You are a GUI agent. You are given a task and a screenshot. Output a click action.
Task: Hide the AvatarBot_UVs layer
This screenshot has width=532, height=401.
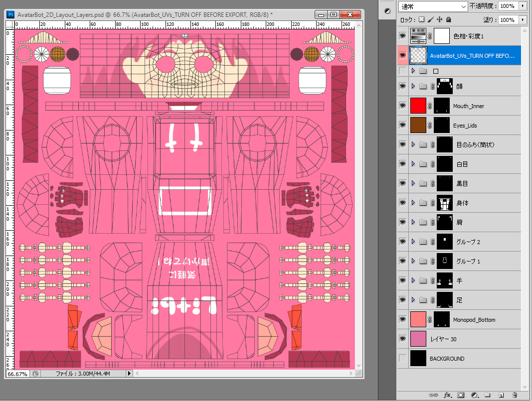pos(403,55)
